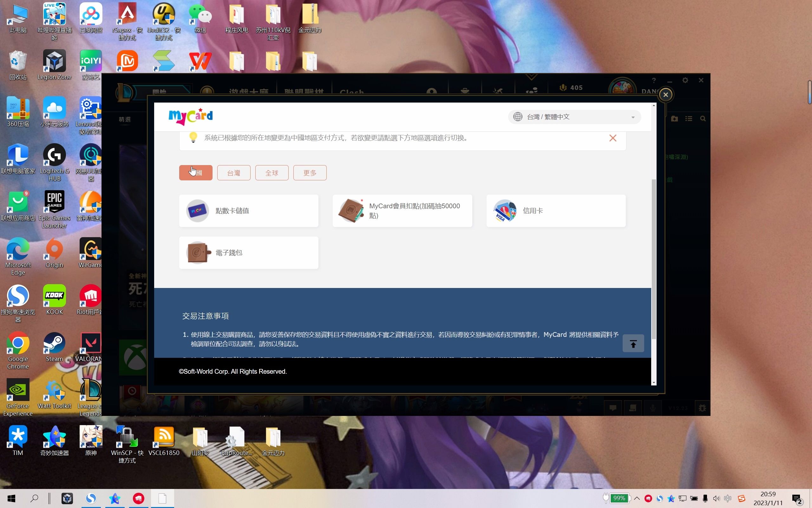
Task: Open League client settings gear
Action: [685, 80]
